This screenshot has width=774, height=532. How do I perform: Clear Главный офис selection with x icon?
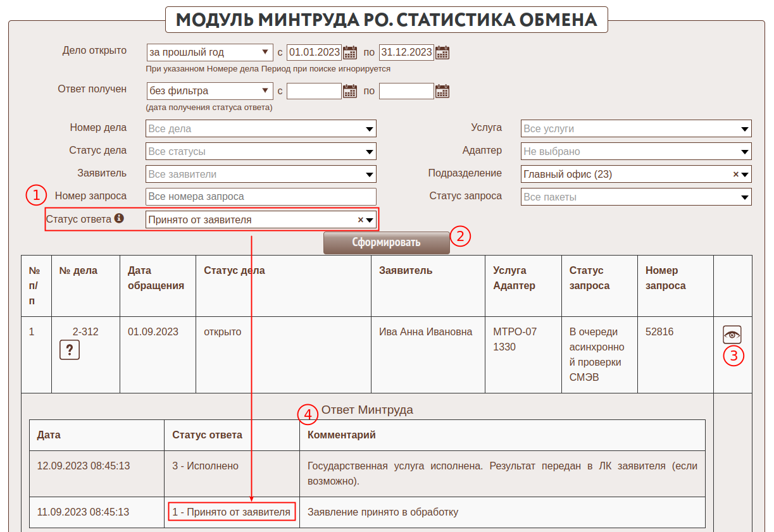tap(735, 175)
